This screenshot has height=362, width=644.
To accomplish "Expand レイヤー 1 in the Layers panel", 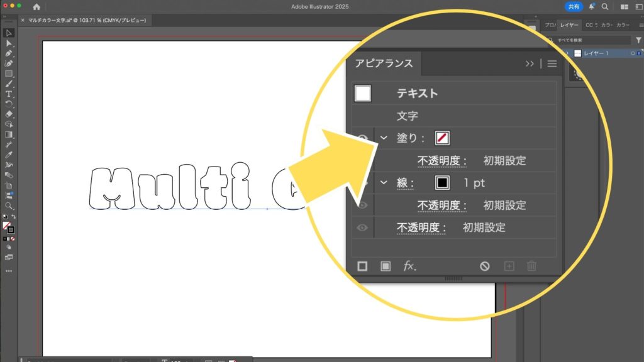I will (x=567, y=53).
